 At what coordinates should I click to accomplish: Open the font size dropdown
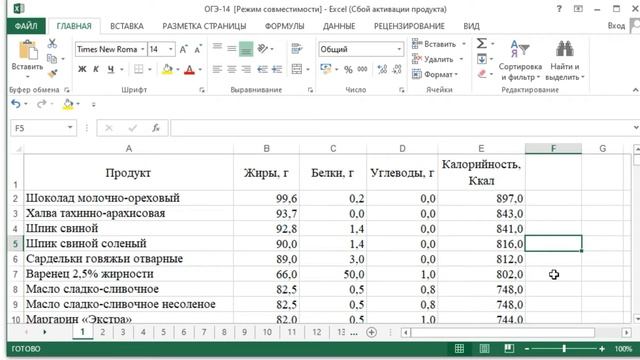coord(171,49)
